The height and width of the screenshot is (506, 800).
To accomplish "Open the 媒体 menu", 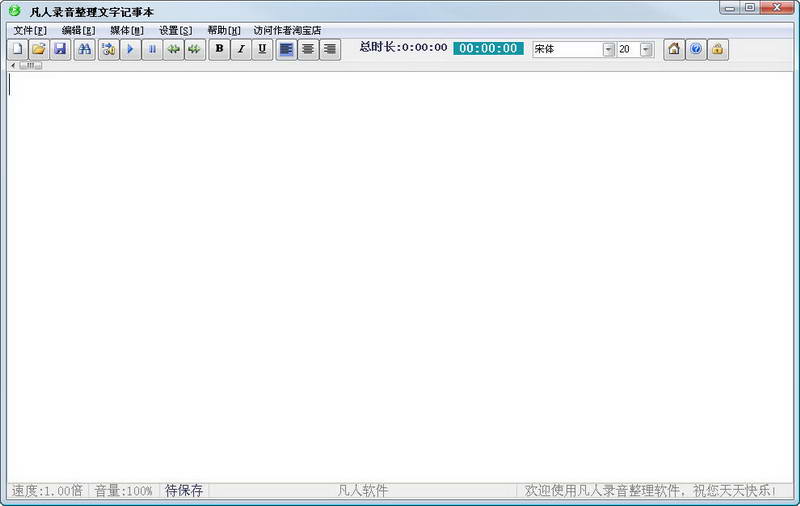I will pyautogui.click(x=127, y=31).
